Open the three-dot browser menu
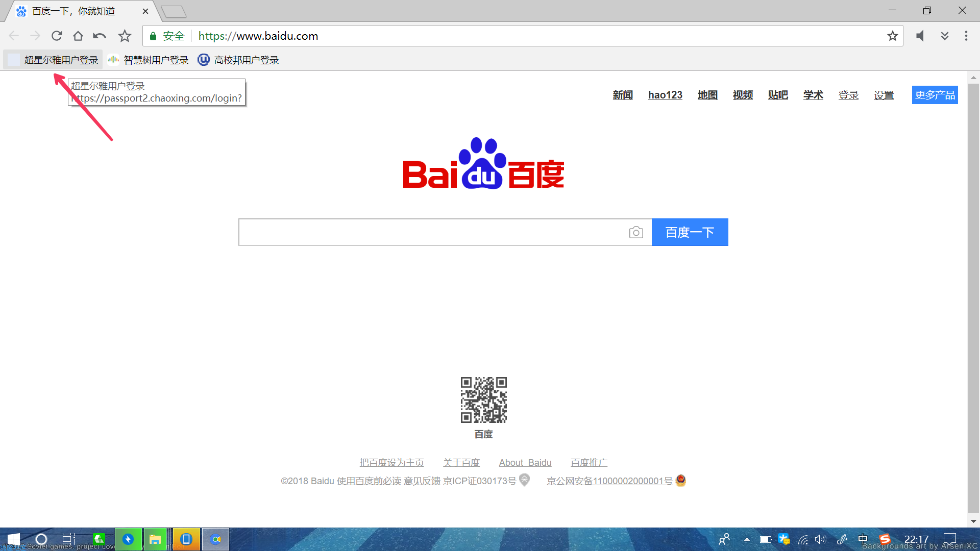This screenshot has width=980, height=551. click(x=966, y=36)
